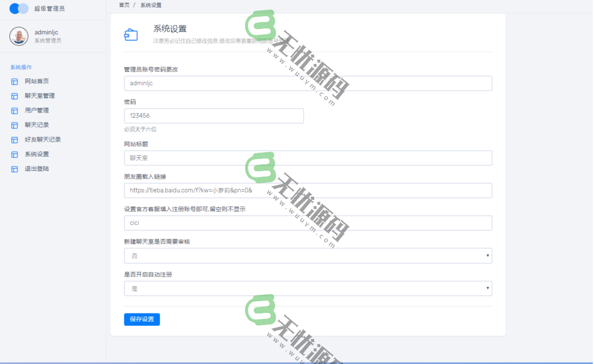Expand the 是否开启自动注册 dropdown
The image size is (594, 364).
pos(307,288)
